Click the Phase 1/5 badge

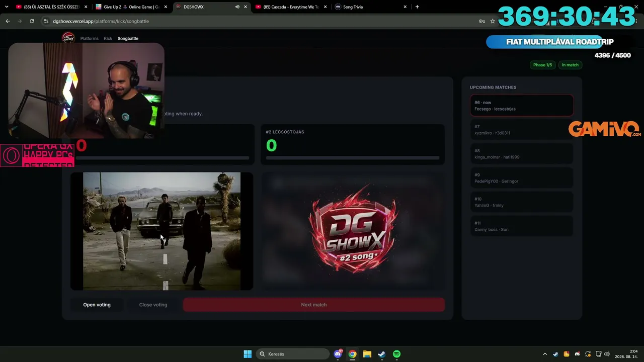tap(542, 65)
